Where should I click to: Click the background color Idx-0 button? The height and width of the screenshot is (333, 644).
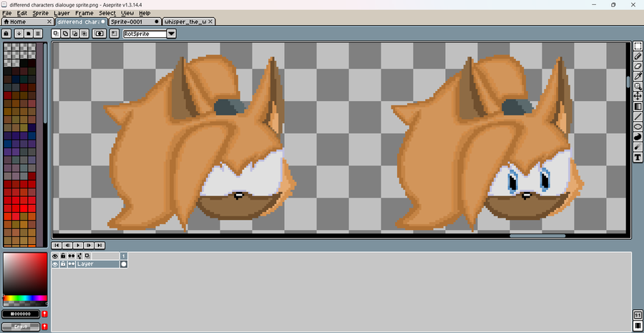(x=21, y=327)
